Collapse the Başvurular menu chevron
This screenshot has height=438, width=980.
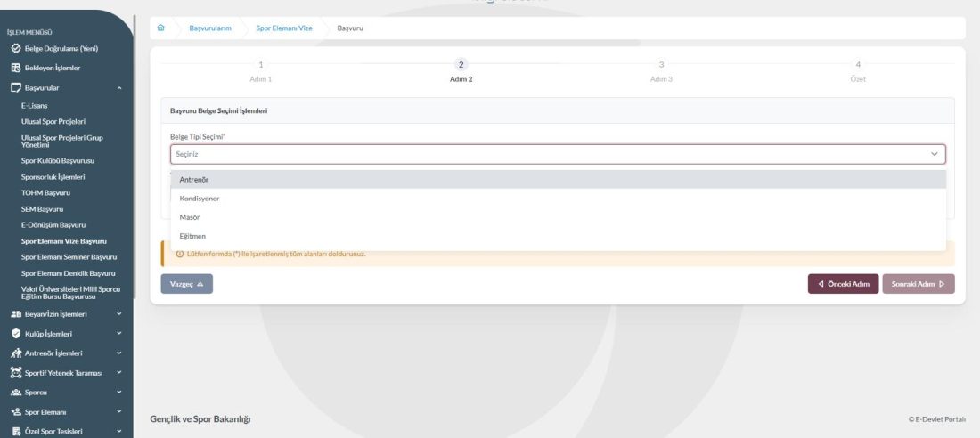119,87
